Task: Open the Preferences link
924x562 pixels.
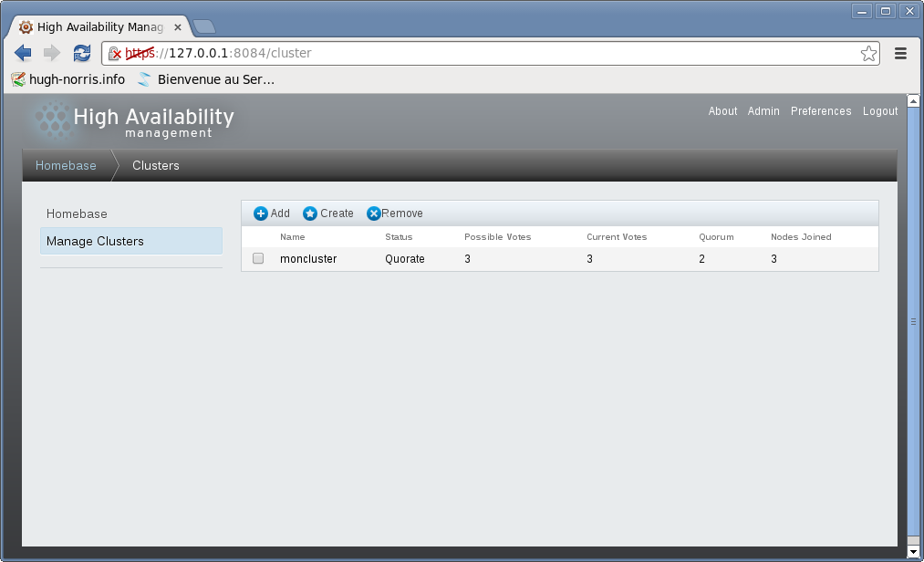Action: click(820, 111)
